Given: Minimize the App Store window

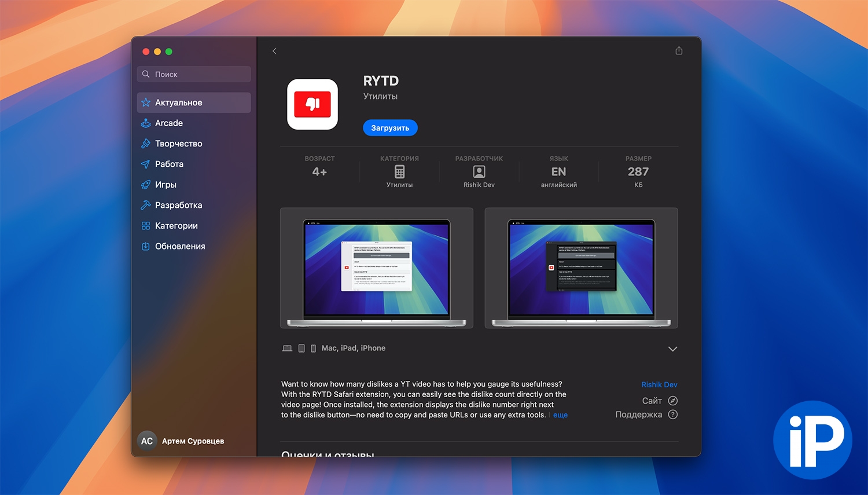Looking at the screenshot, I should 157,52.
